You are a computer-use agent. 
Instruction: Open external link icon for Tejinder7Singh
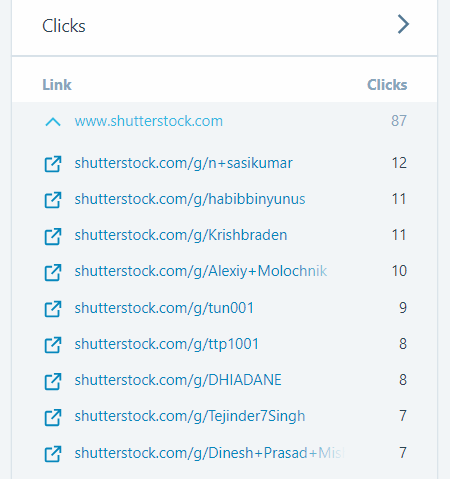click(x=53, y=417)
